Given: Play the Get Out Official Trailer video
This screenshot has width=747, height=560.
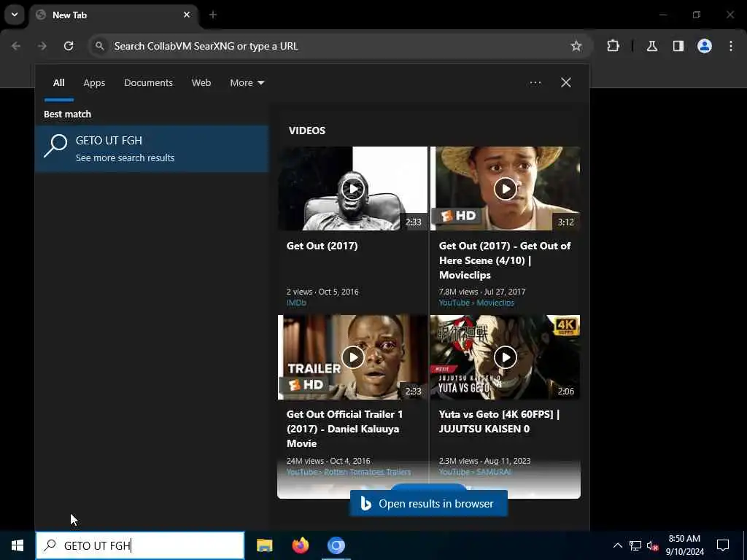Looking at the screenshot, I should pos(352,357).
